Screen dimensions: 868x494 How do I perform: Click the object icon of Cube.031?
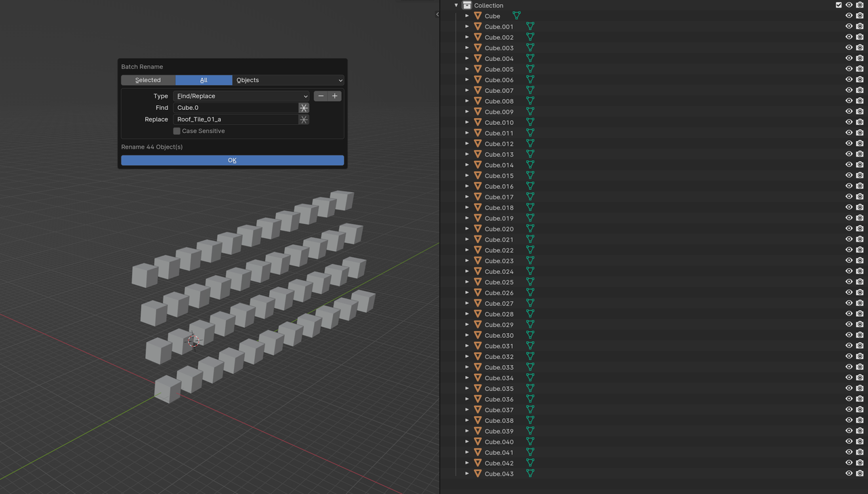(477, 346)
